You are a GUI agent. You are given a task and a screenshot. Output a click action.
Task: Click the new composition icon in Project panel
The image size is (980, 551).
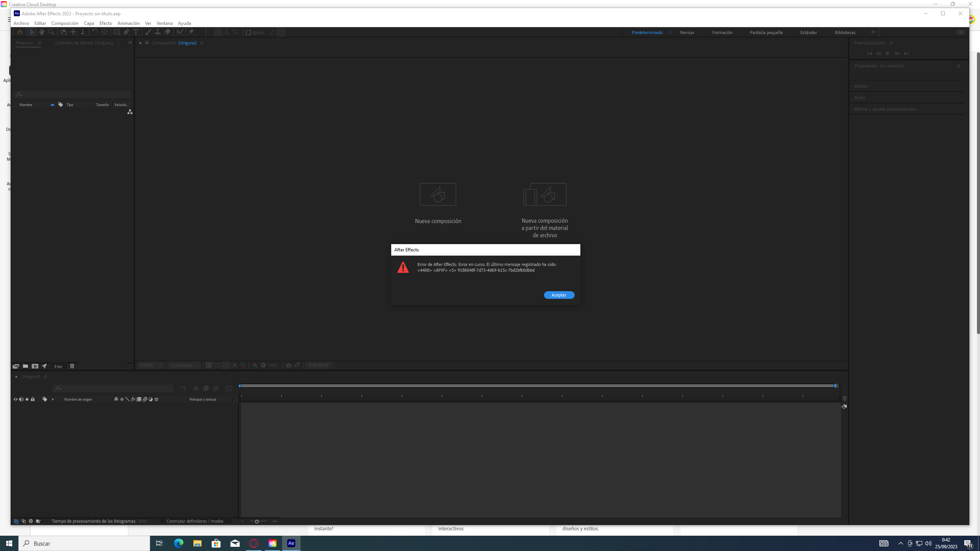click(35, 366)
